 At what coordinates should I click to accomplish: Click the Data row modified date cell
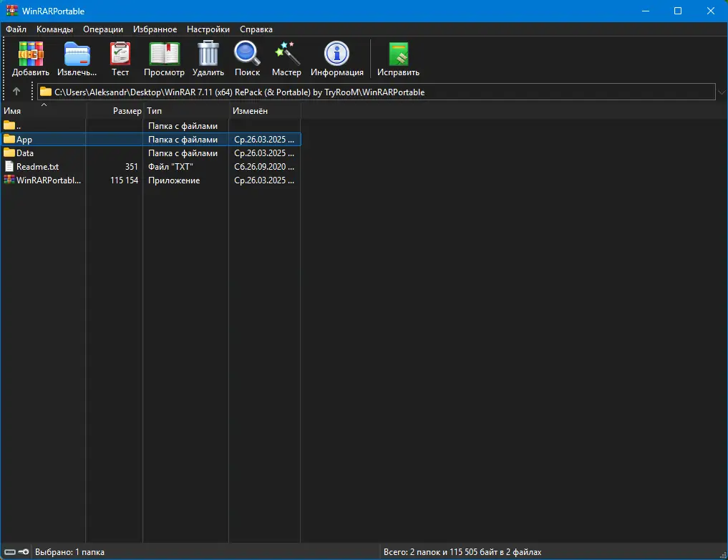pyautogui.click(x=263, y=153)
